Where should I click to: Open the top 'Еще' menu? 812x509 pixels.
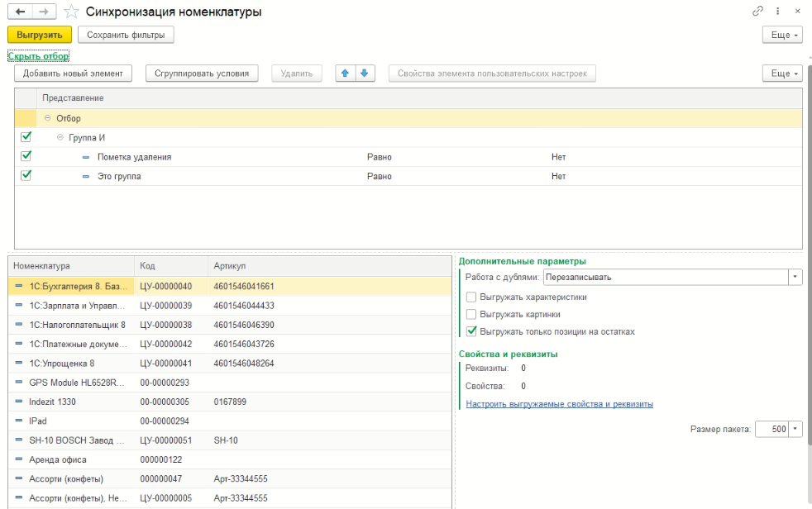click(781, 36)
